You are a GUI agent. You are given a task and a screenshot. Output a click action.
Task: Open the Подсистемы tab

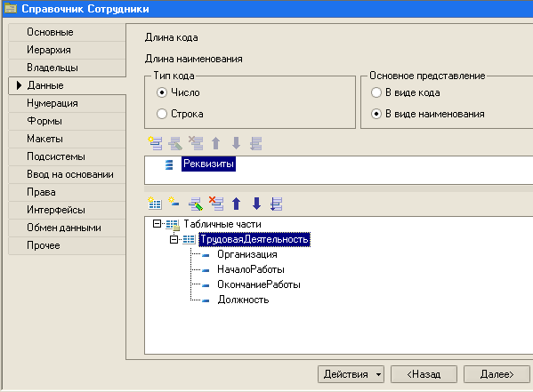point(67,157)
